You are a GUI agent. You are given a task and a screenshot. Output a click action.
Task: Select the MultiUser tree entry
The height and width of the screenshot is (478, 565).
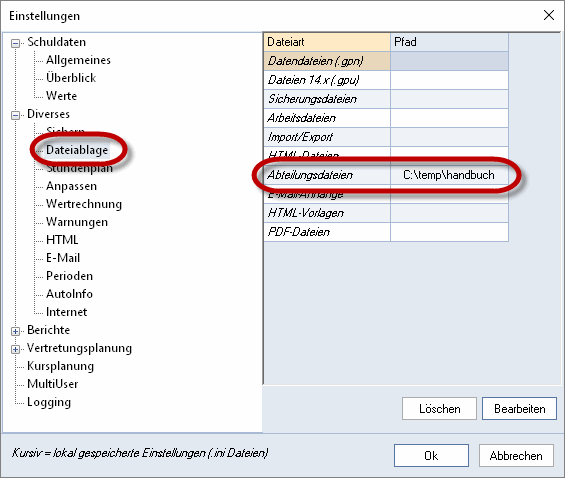click(53, 384)
